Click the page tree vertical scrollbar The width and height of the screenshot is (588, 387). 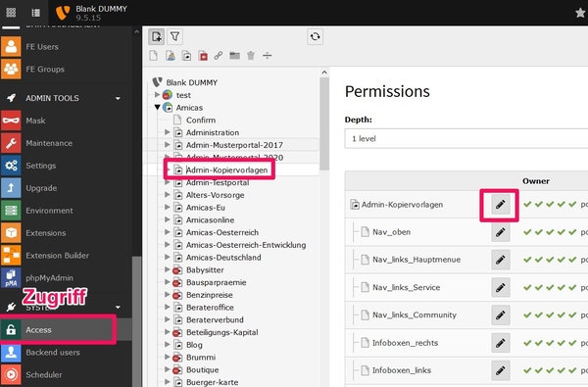324,123
